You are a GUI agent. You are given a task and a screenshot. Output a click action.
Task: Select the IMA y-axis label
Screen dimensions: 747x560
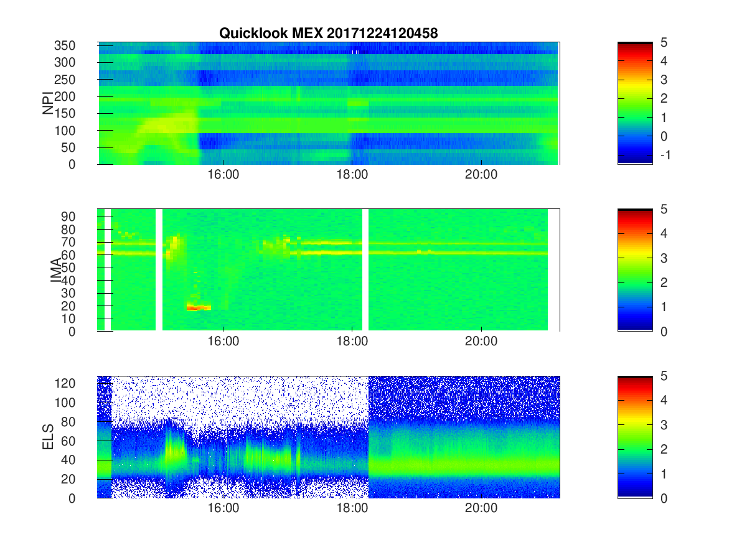(x=55, y=270)
